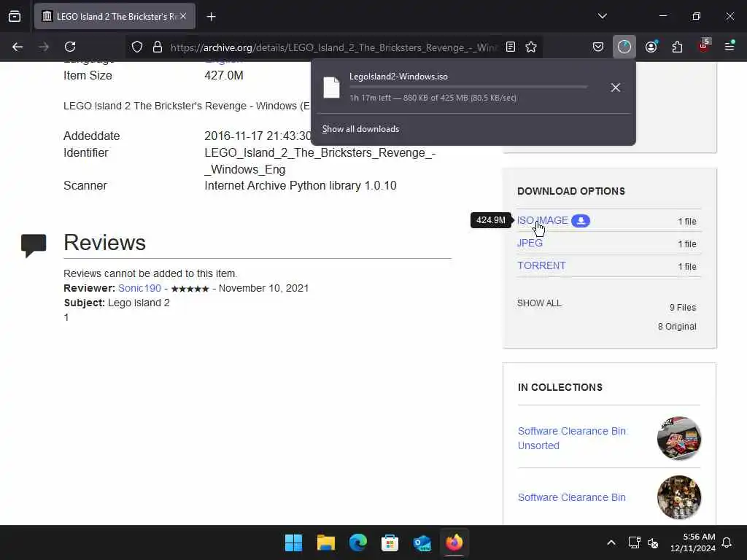Show hidden system tray icons
Image resolution: width=747 pixels, height=560 pixels.
click(x=611, y=542)
